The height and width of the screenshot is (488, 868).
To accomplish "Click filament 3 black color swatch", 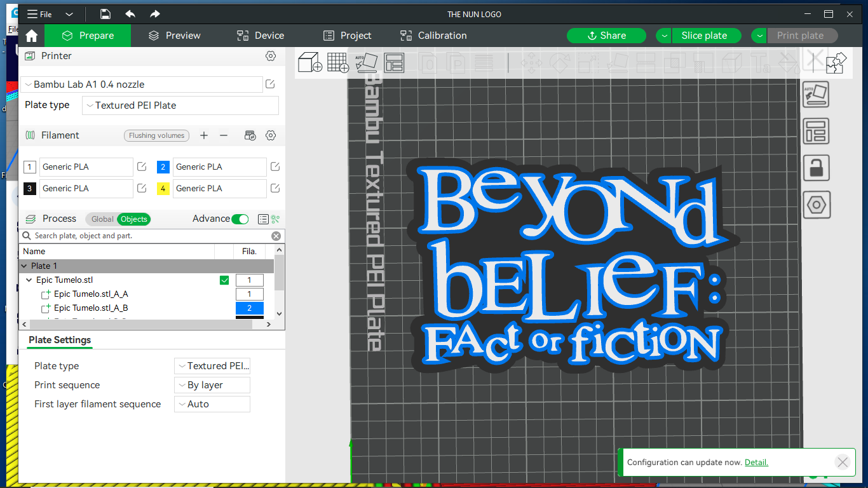I will [x=30, y=189].
